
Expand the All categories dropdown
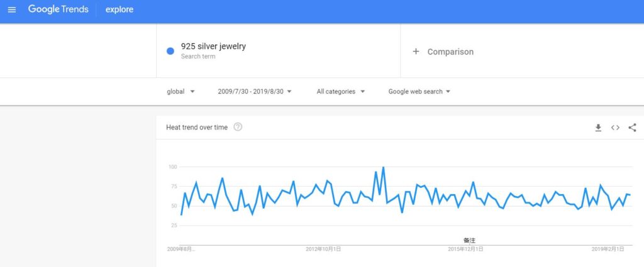click(340, 91)
